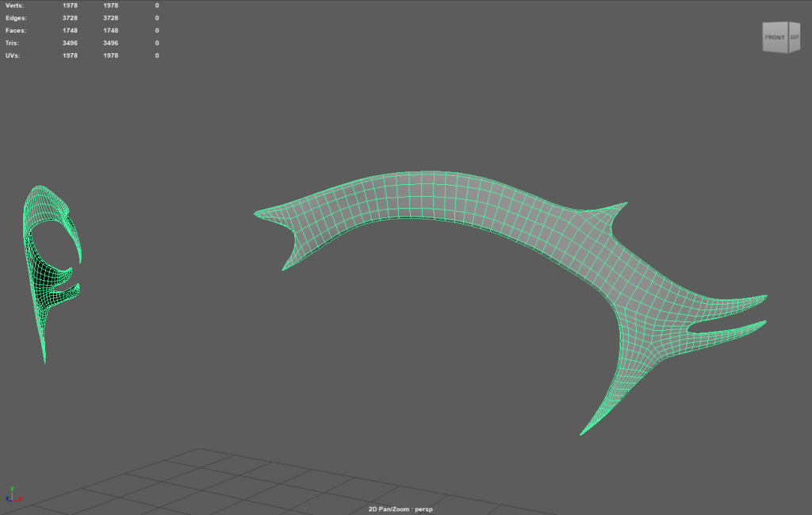The height and width of the screenshot is (515, 812).
Task: Click the 3728 Edges count value
Action: [71, 17]
